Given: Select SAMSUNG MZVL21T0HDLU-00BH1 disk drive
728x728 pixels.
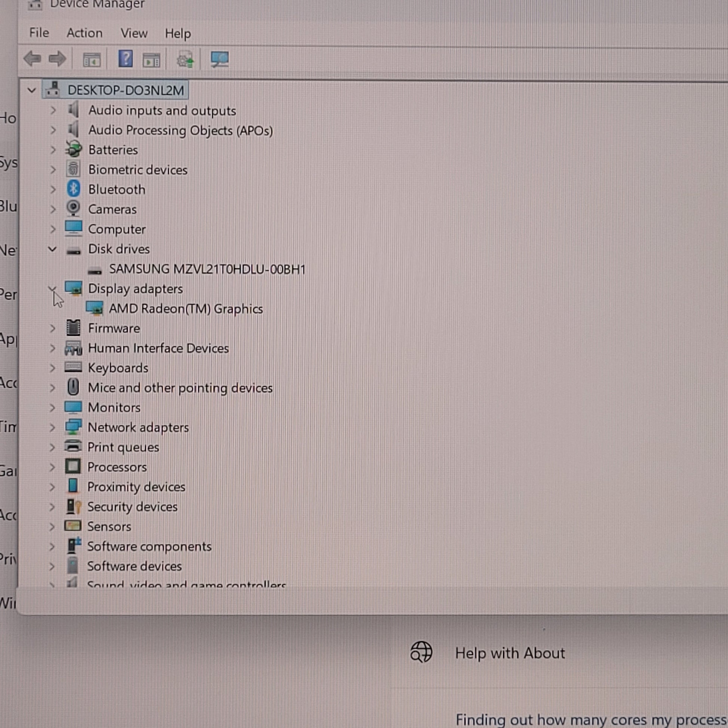Looking at the screenshot, I should coord(207,269).
